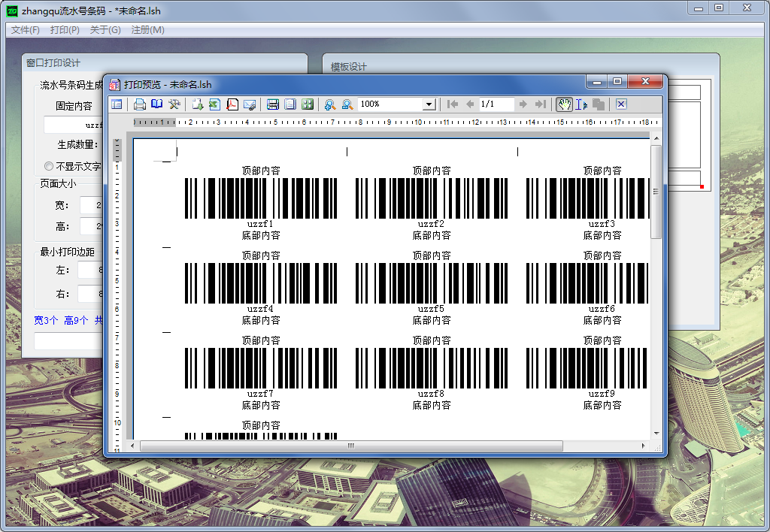This screenshot has width=770, height=532.
Task: Click the barcode labeled uzzf8
Action: tap(432, 368)
